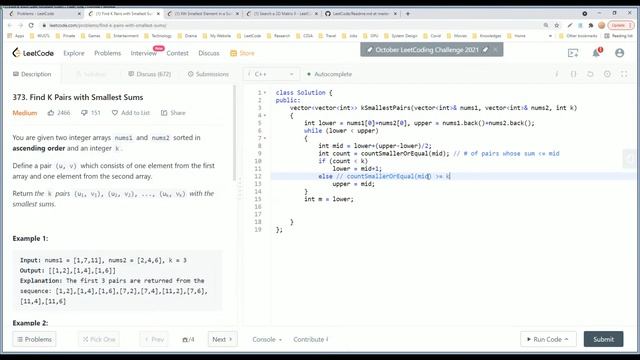The width and height of the screenshot is (640, 360).
Task: Click the description panel scrollbar
Action: (235, 133)
